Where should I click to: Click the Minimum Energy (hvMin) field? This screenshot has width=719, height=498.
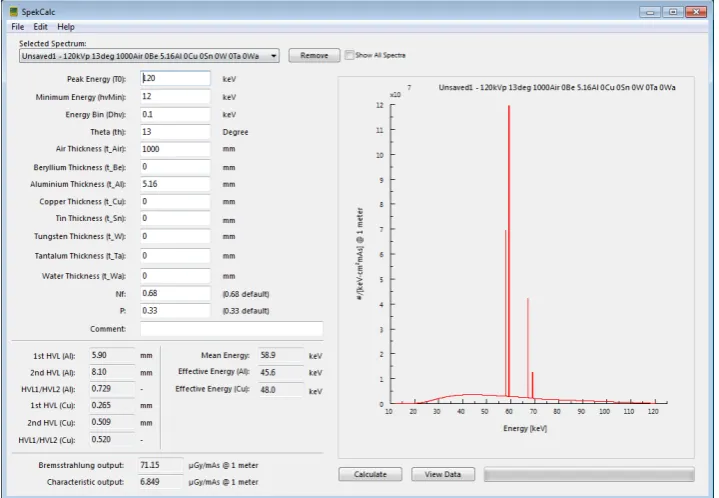(x=176, y=96)
